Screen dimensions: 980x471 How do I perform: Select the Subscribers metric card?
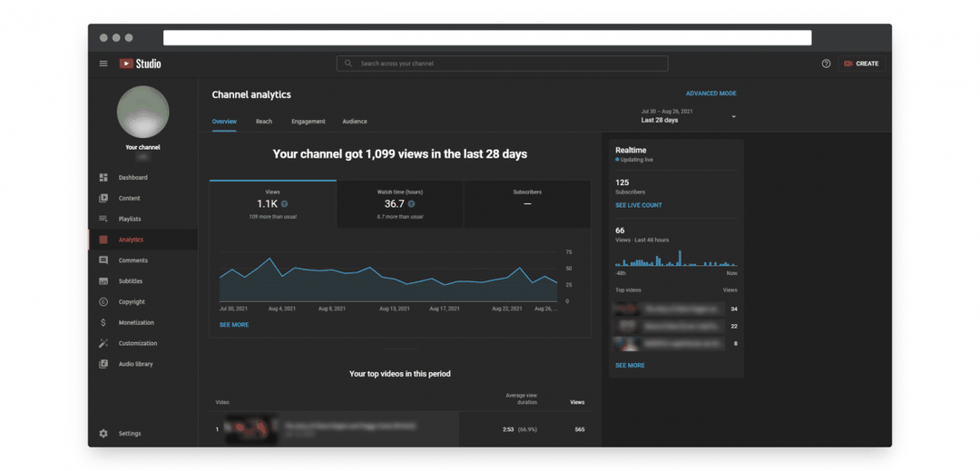pyautogui.click(x=527, y=203)
